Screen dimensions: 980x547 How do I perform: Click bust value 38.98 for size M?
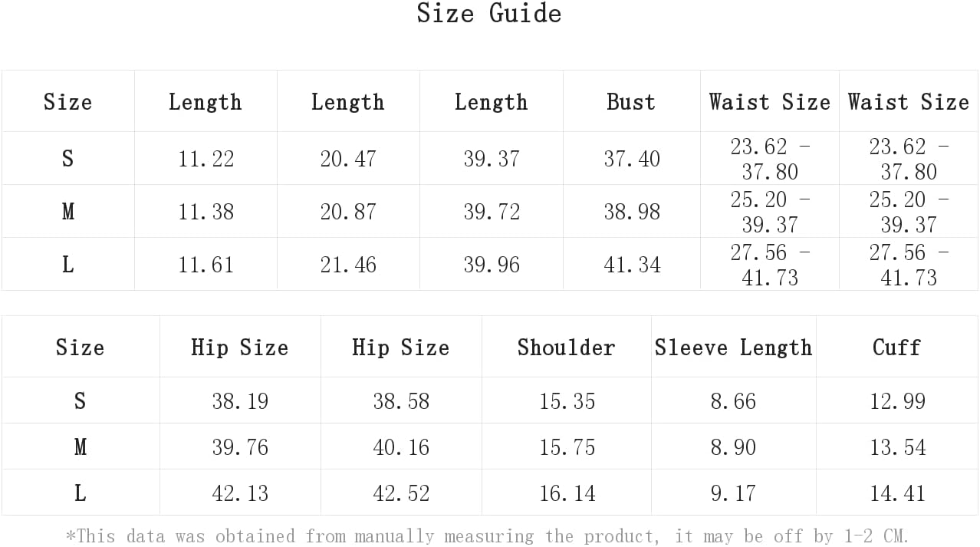tap(632, 212)
